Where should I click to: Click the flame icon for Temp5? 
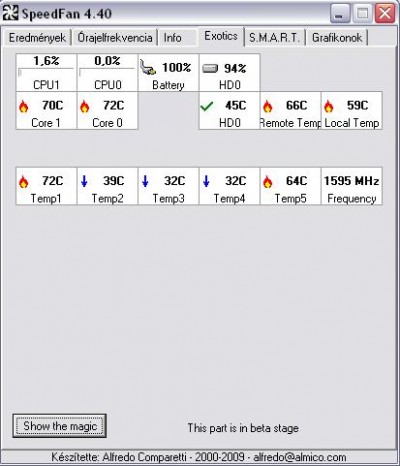(x=268, y=182)
